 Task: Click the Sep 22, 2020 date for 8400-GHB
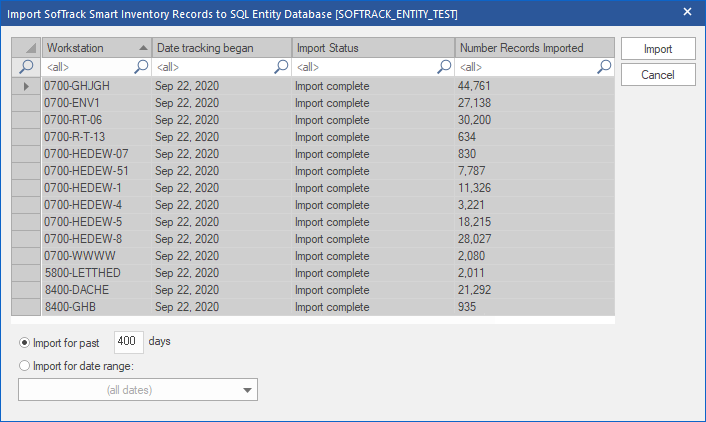(x=222, y=307)
